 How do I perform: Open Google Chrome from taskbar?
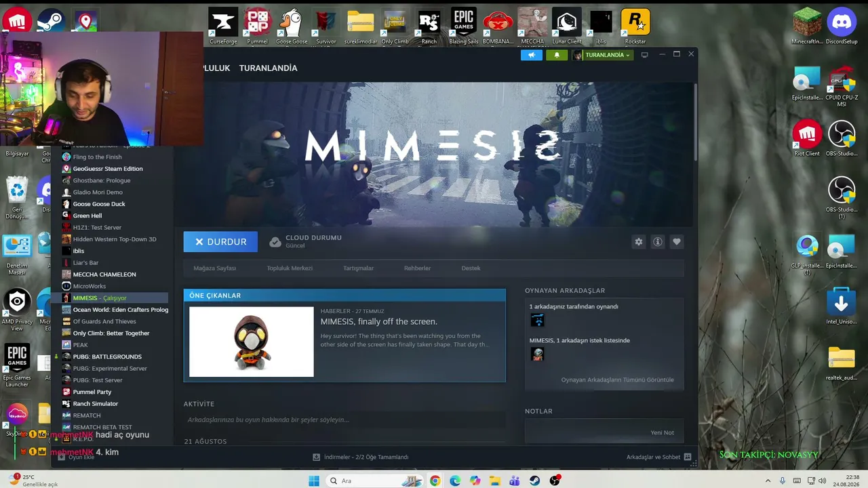[x=435, y=481]
